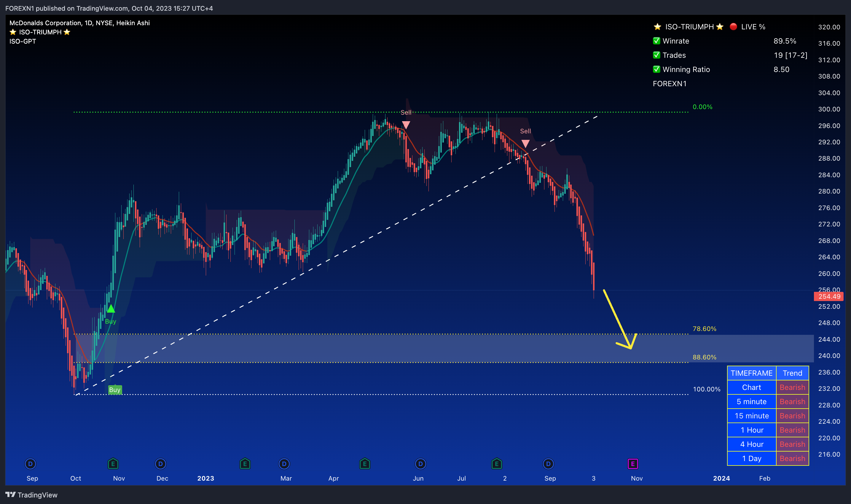This screenshot has height=504, width=851.
Task: Click the 4 Hour row label
Action: coord(752,444)
